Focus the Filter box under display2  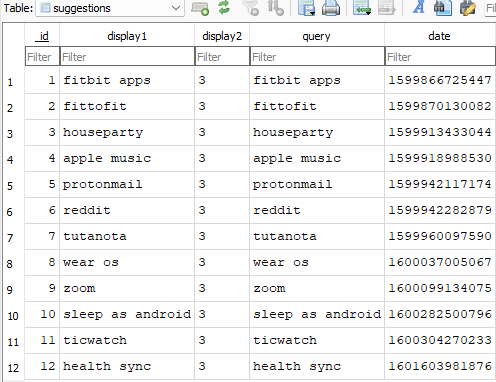pos(222,57)
